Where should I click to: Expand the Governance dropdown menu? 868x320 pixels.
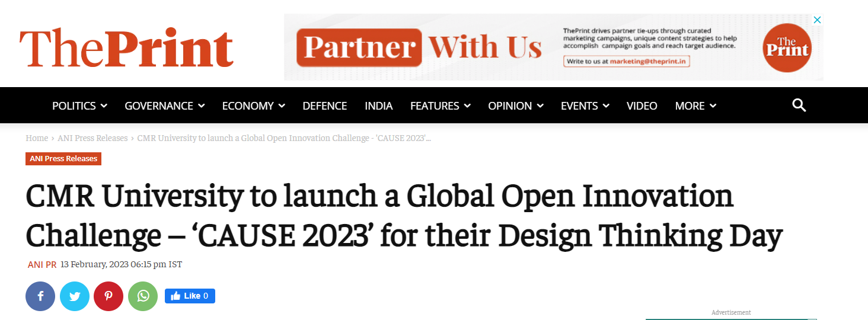(164, 106)
